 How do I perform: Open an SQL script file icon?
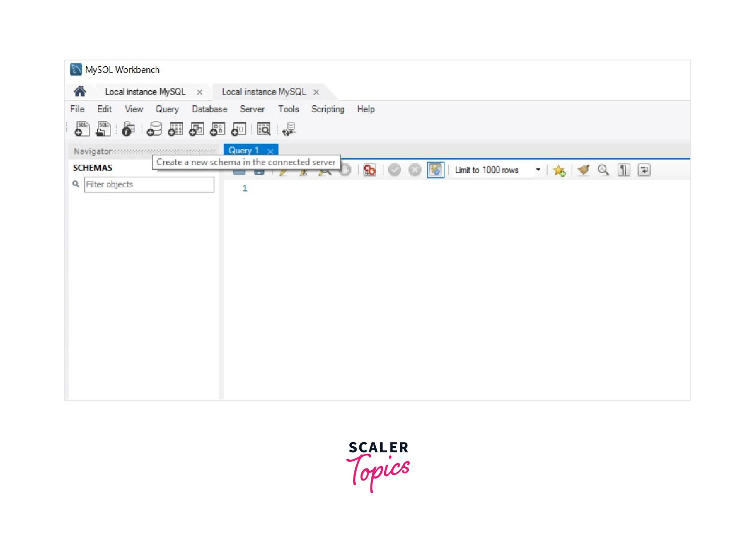coord(103,129)
